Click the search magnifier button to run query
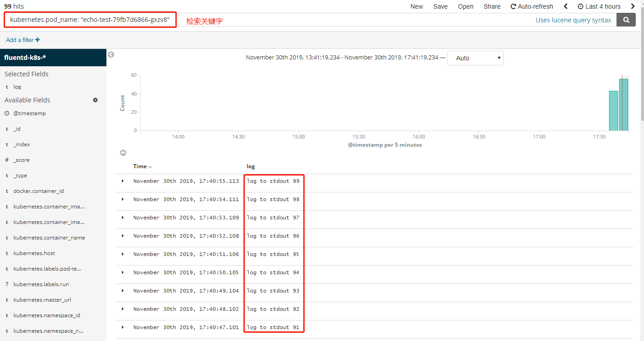This screenshot has height=341, width=644. pyautogui.click(x=626, y=20)
